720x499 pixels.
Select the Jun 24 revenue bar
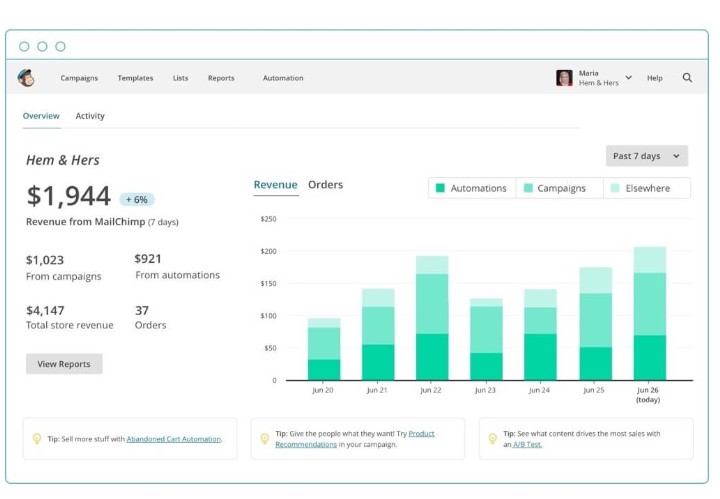[540, 335]
